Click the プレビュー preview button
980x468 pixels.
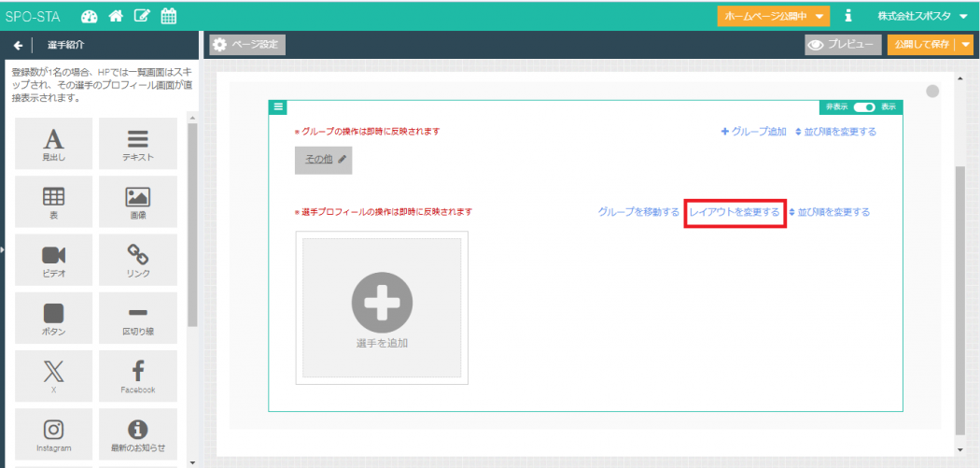[x=842, y=45]
